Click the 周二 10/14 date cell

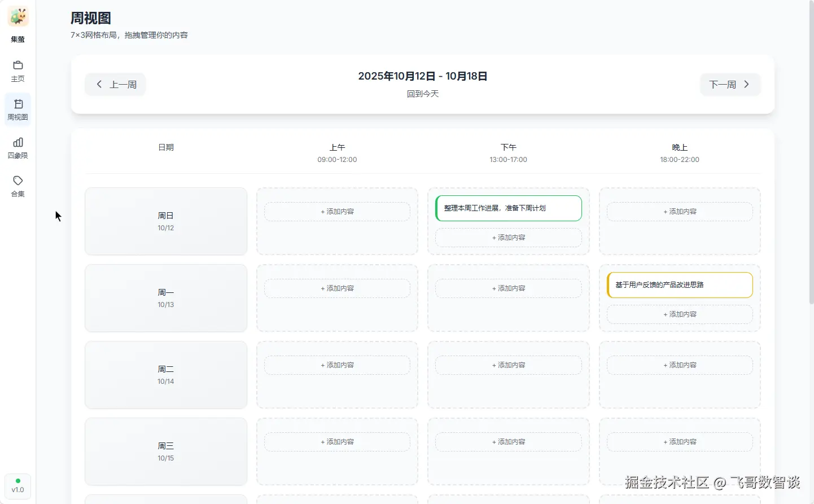click(165, 375)
